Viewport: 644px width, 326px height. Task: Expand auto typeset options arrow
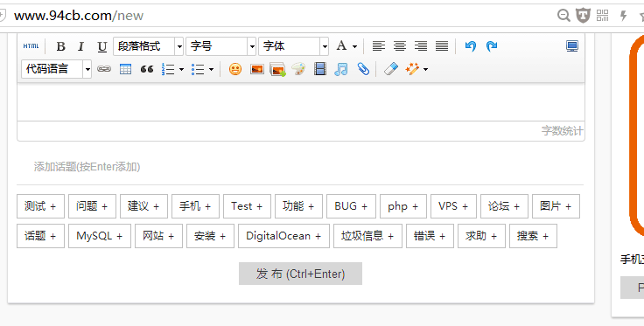tap(425, 70)
